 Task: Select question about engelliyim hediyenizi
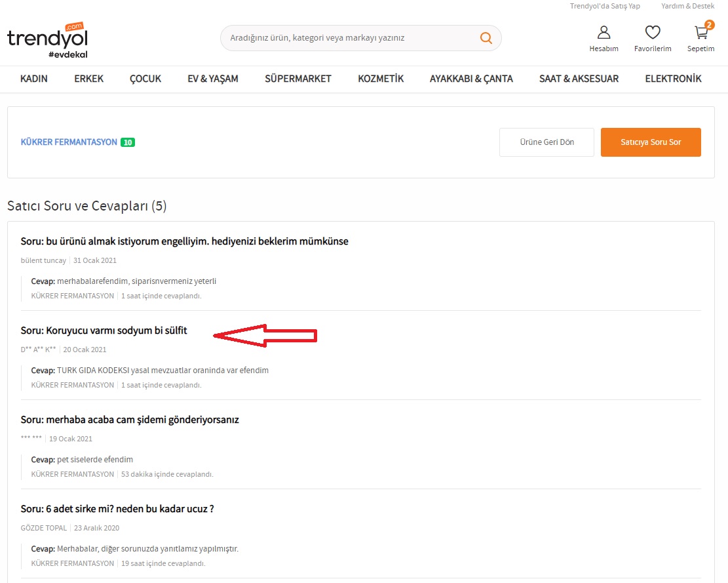tap(184, 241)
